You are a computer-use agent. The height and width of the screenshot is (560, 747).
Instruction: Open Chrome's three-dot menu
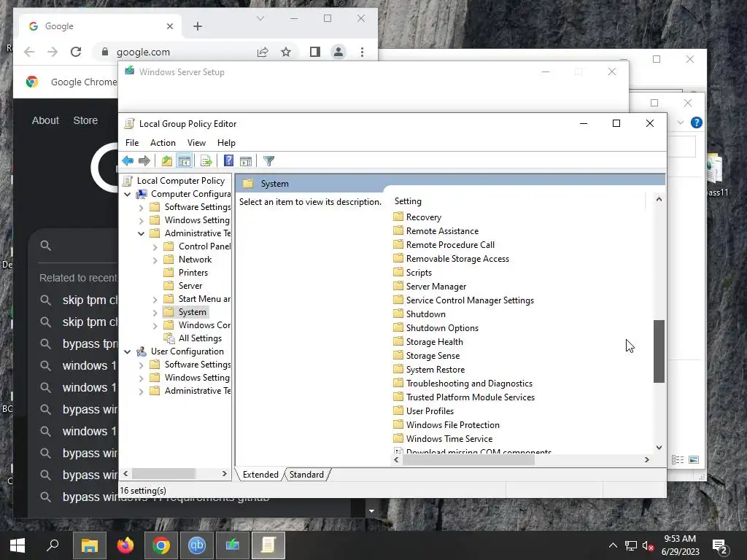362,52
